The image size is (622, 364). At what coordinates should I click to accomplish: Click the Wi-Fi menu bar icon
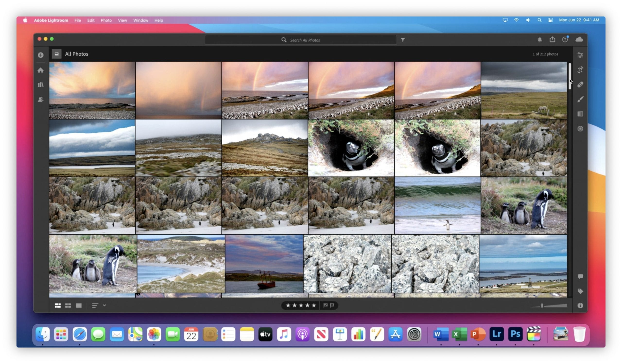click(516, 20)
